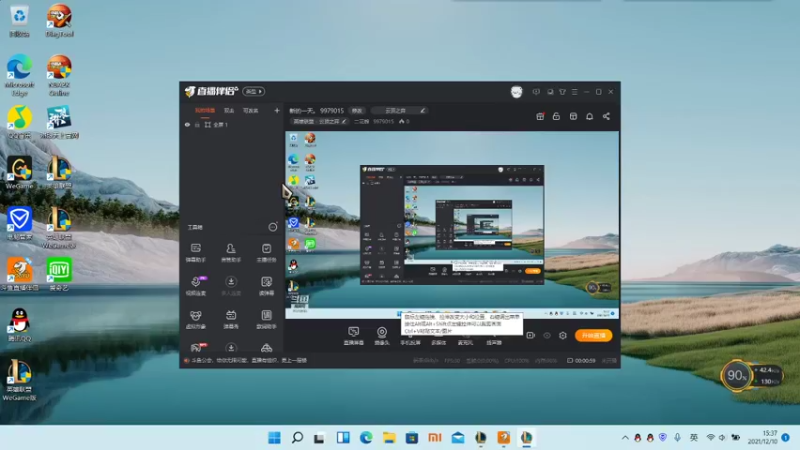Open the shop icon in top-right toolbar
The image size is (800, 450).
tap(573, 116)
